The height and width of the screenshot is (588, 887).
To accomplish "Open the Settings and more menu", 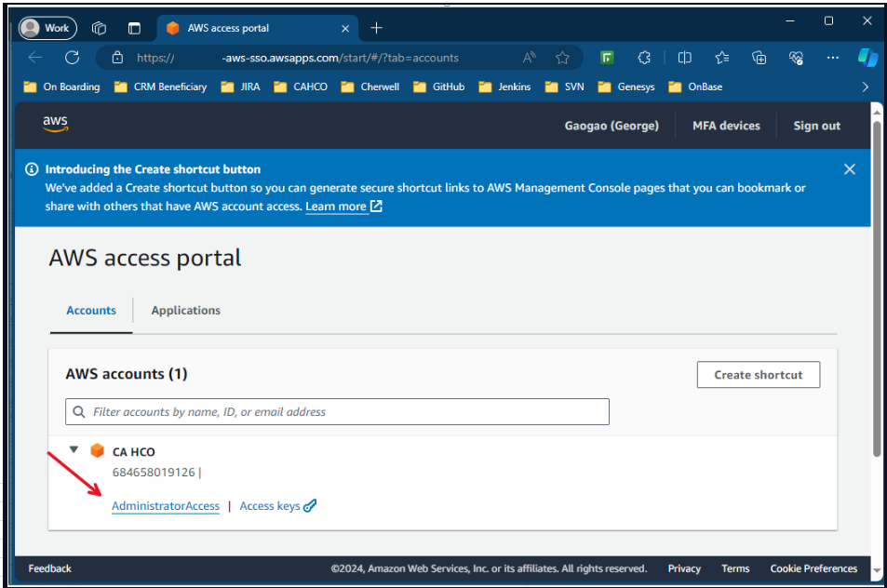I will pyautogui.click(x=833, y=57).
